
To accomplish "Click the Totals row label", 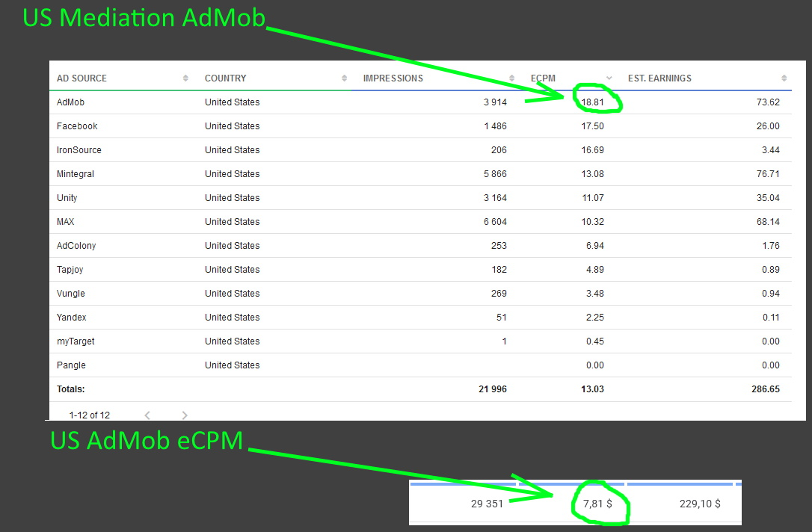I will (70, 389).
